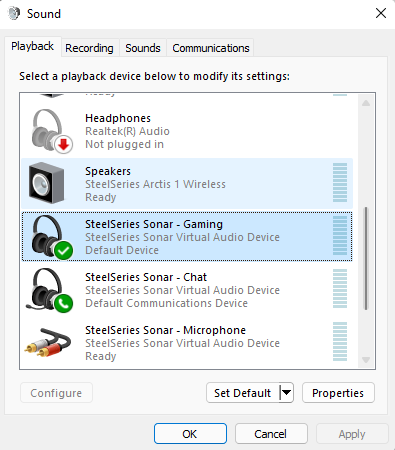Click the scroll down arrow in device list
The height and width of the screenshot is (450, 395).
366,360
